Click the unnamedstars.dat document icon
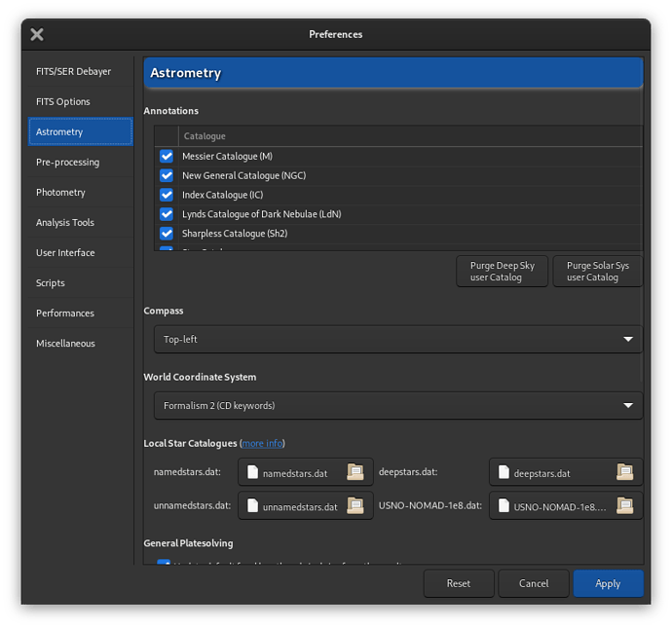 [253, 506]
